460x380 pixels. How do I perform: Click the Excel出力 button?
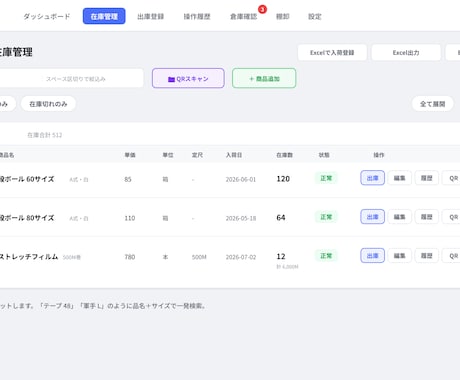click(406, 53)
